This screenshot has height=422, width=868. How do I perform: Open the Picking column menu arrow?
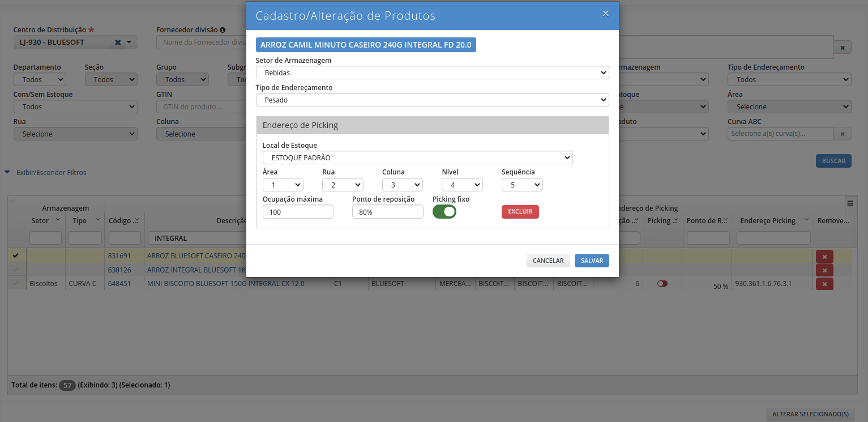click(675, 220)
